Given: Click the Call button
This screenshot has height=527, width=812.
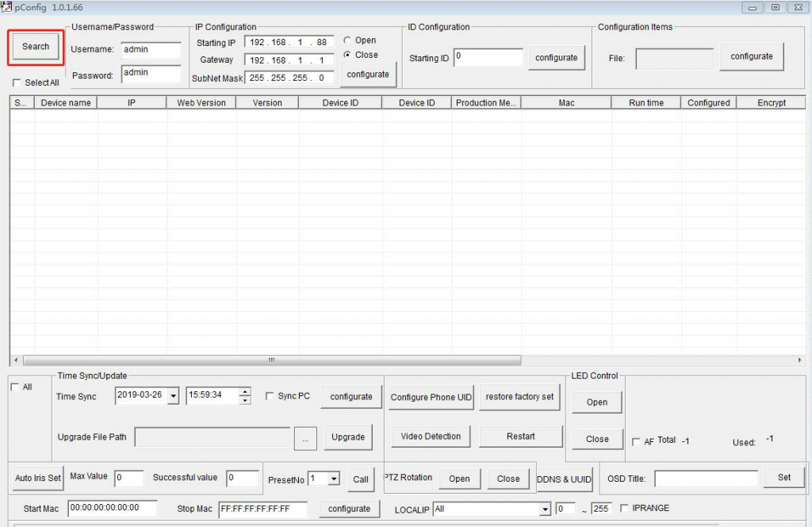Looking at the screenshot, I should coord(361,479).
